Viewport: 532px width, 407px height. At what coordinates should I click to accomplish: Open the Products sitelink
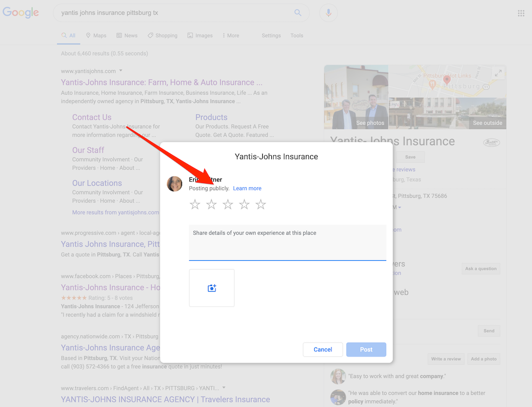pyautogui.click(x=211, y=118)
